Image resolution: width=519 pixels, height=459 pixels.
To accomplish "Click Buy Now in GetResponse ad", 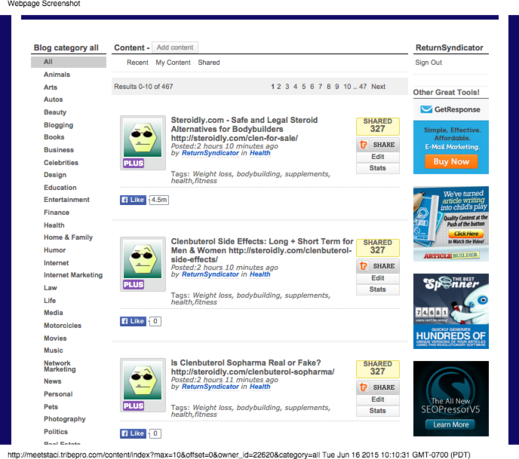I will click(x=451, y=162).
